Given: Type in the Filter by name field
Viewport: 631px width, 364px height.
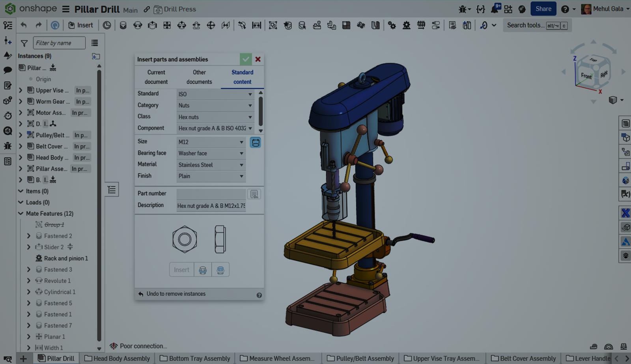Looking at the screenshot, I should 59,43.
